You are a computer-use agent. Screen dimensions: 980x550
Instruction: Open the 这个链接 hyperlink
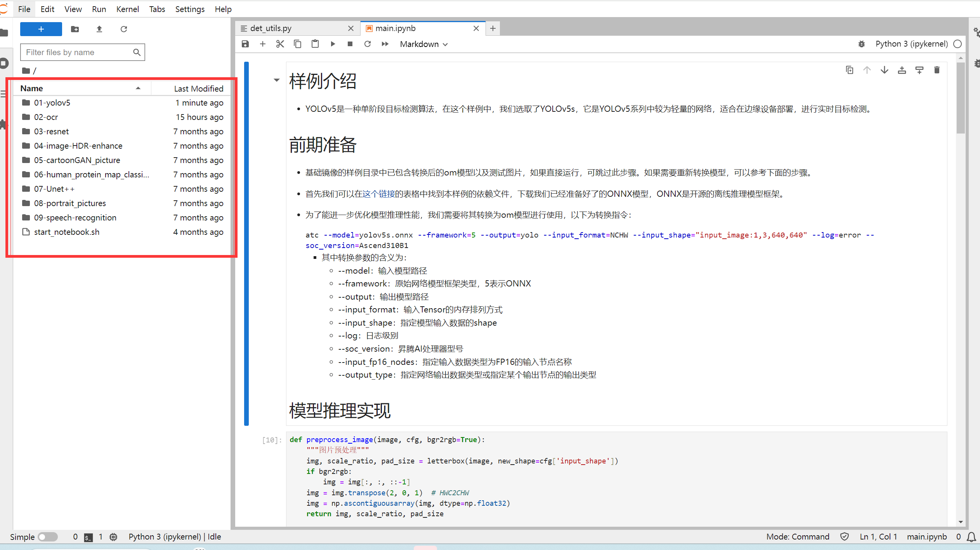coord(378,194)
